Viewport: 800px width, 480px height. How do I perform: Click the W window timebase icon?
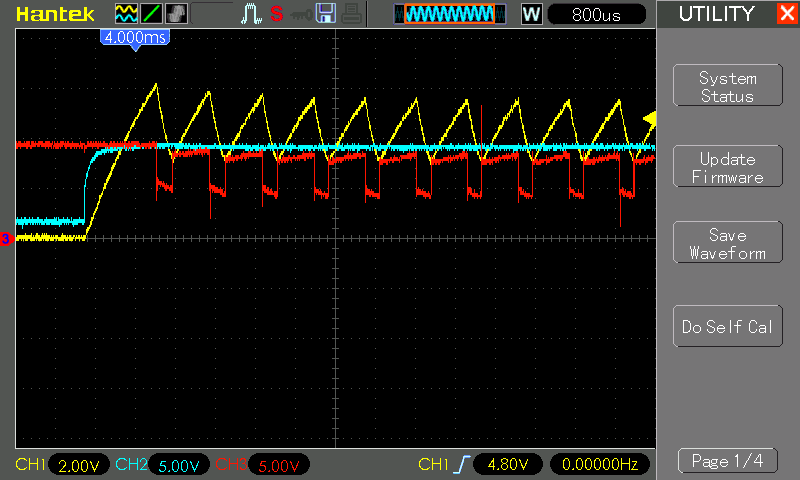pos(531,14)
